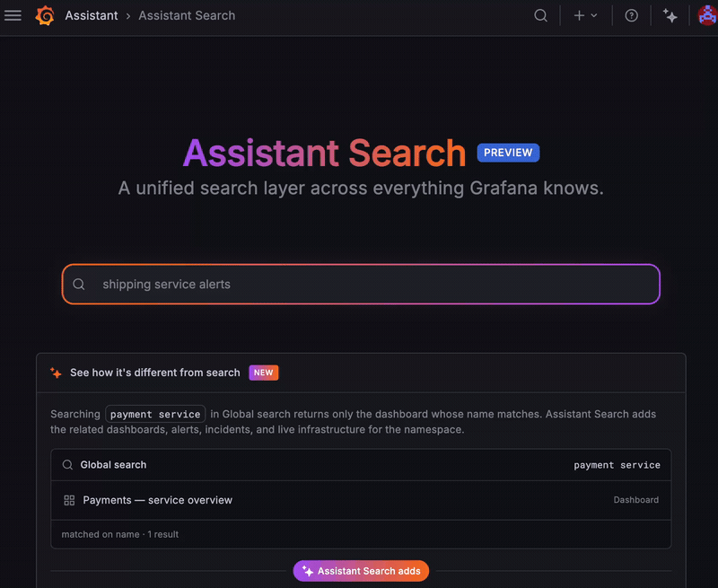Click the Global search magnifier icon
718x588 pixels.
click(x=67, y=465)
